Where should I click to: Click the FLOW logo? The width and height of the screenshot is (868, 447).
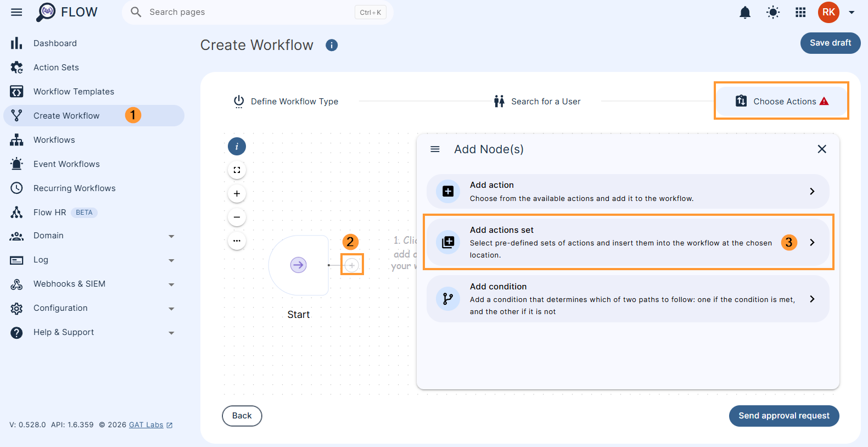click(x=67, y=12)
